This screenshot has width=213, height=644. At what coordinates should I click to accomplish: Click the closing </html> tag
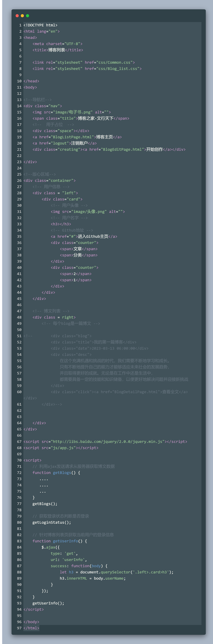31,628
